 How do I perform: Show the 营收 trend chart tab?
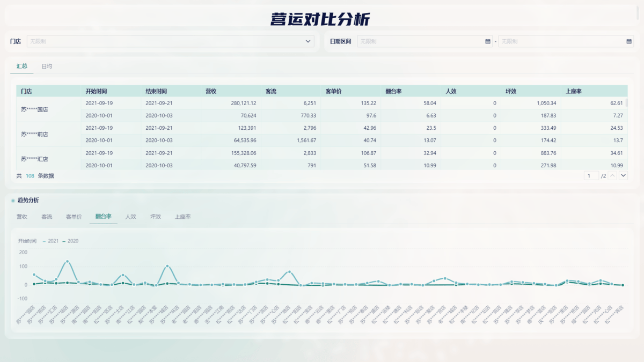tap(21, 217)
